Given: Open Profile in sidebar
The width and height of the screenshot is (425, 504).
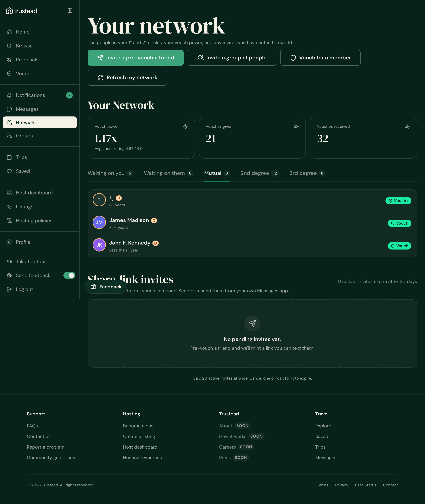Looking at the screenshot, I should tap(40, 242).
